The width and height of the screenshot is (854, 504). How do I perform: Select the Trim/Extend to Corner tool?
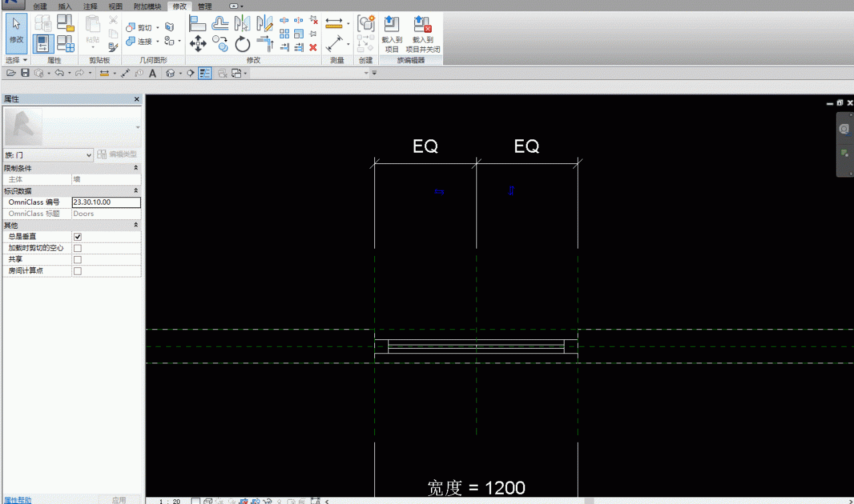265,44
